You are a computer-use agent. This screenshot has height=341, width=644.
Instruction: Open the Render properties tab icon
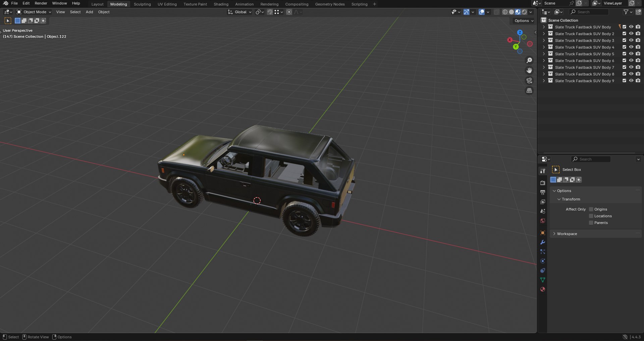[543, 183]
